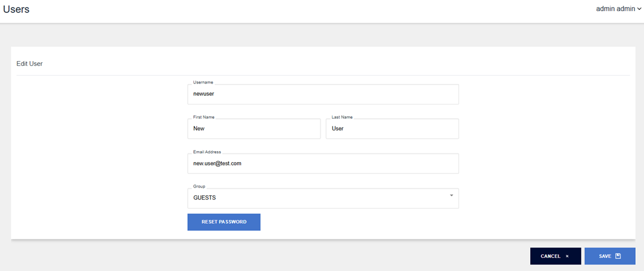Click into the First Name field
The width and height of the screenshot is (644, 271).
[x=254, y=129]
